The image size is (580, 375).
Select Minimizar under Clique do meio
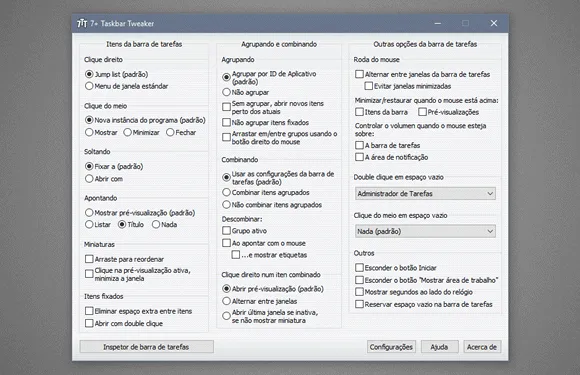(x=128, y=132)
